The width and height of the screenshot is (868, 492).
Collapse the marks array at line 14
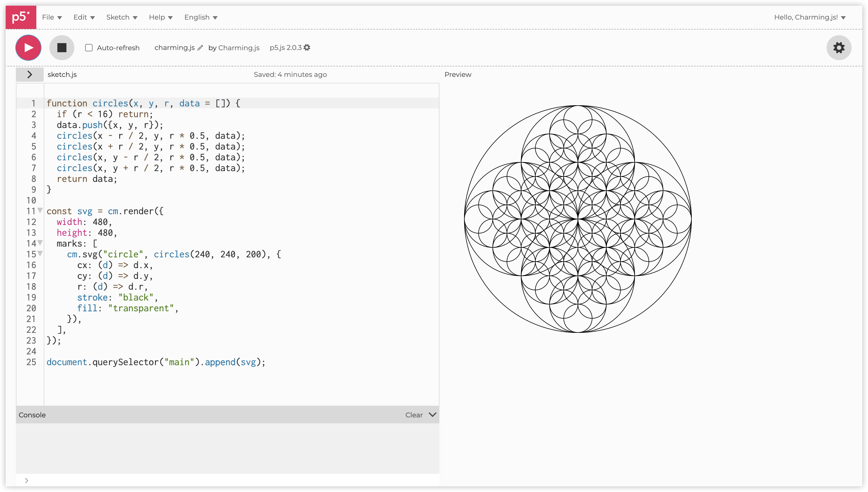coord(41,243)
